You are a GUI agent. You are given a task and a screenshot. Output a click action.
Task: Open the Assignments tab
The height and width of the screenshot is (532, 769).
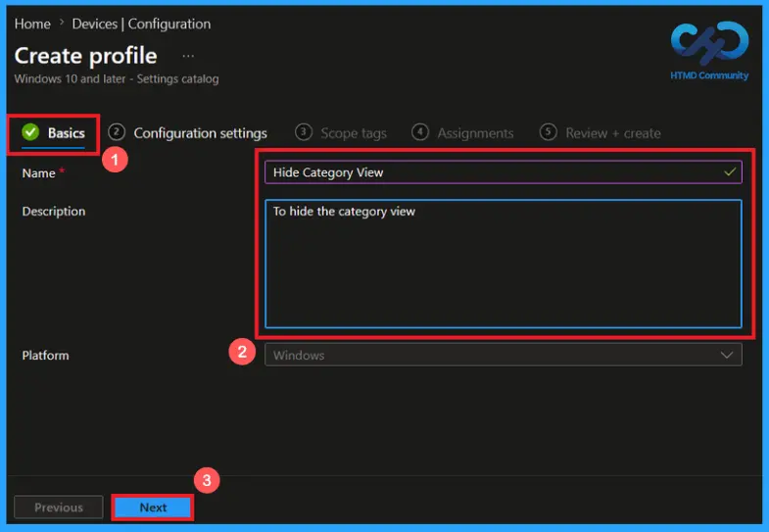(463, 133)
